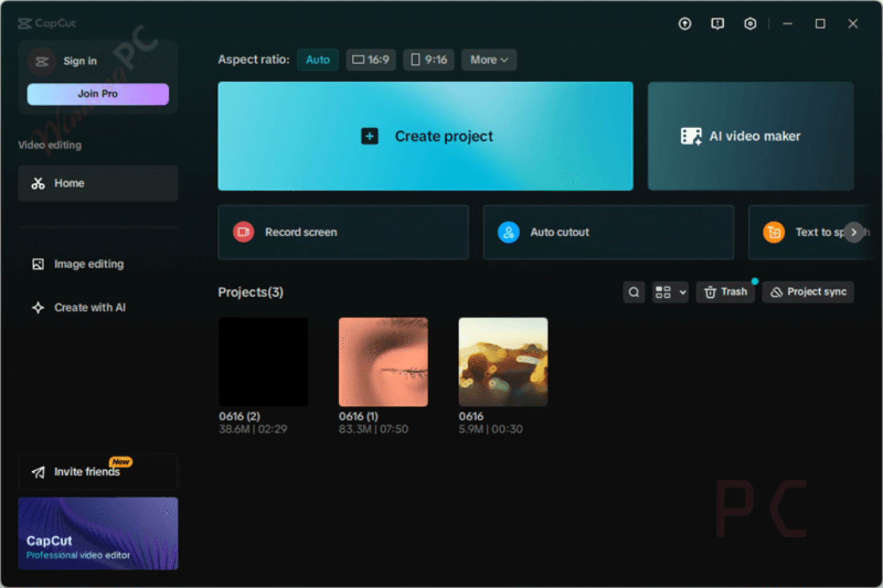Search projects with the magnifier icon
This screenshot has height=588, width=883.
[634, 292]
